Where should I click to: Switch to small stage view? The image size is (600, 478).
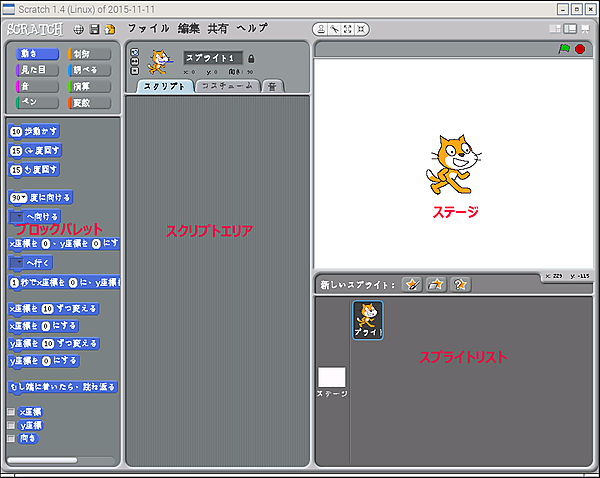(555, 29)
